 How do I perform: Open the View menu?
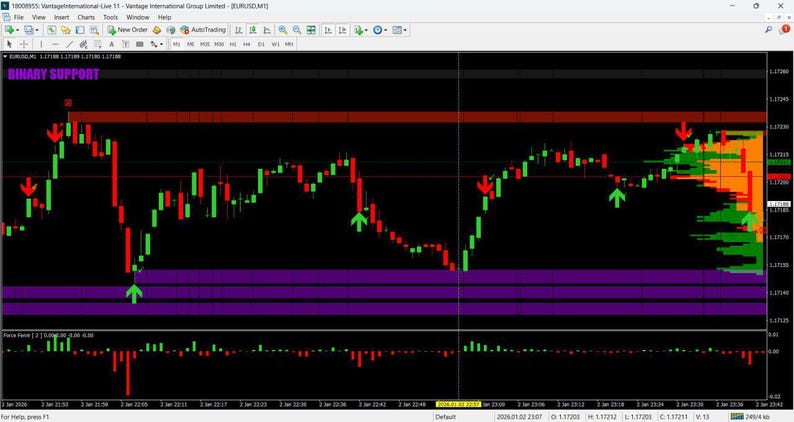[38, 17]
